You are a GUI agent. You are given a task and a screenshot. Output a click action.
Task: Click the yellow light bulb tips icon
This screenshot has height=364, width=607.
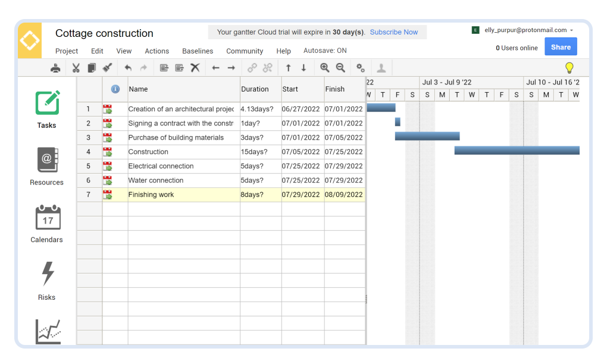pyautogui.click(x=569, y=68)
